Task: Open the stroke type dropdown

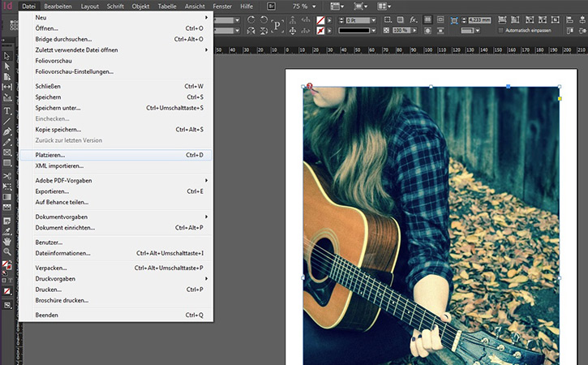Action: click(373, 31)
